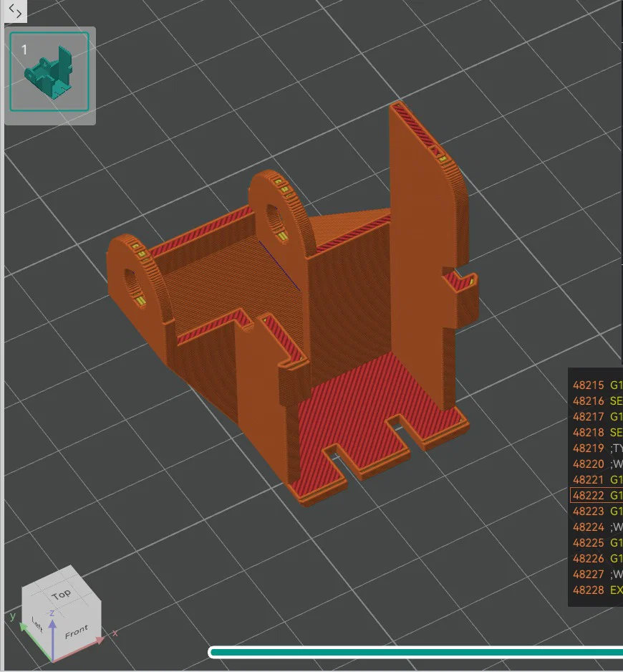Image resolution: width=623 pixels, height=672 pixels.
Task: Select highlighted G-code line 48222
Action: point(596,495)
